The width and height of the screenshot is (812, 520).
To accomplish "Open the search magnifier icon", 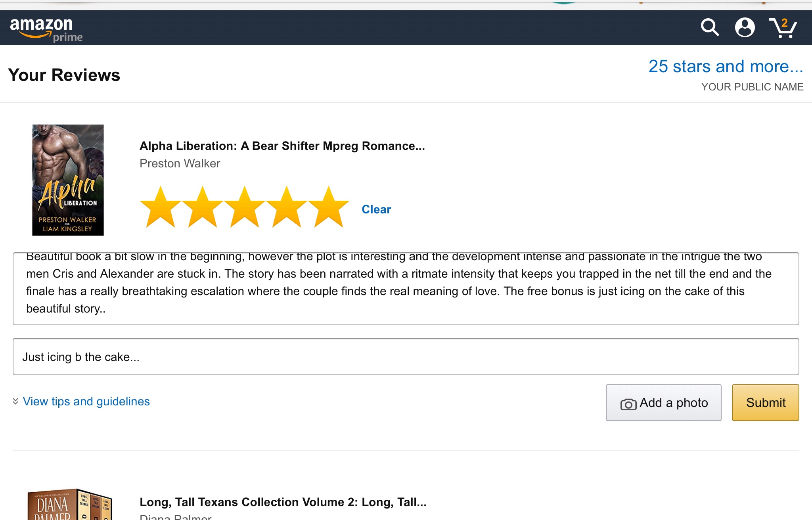I will [x=709, y=27].
